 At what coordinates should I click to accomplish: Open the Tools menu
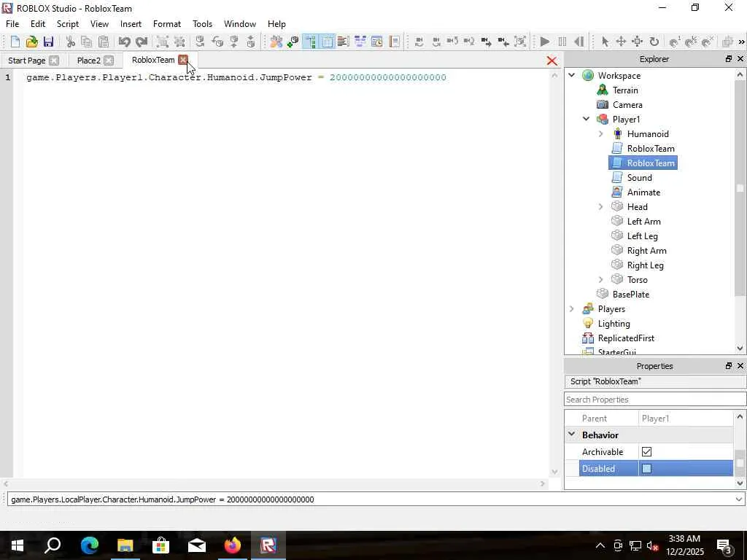202,24
